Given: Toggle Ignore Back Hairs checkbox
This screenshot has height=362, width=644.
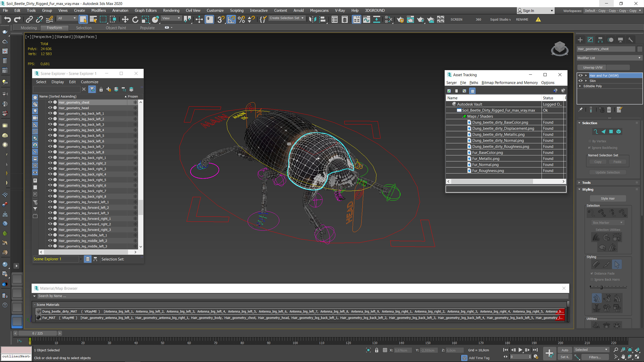Looking at the screenshot, I should pos(592,280).
